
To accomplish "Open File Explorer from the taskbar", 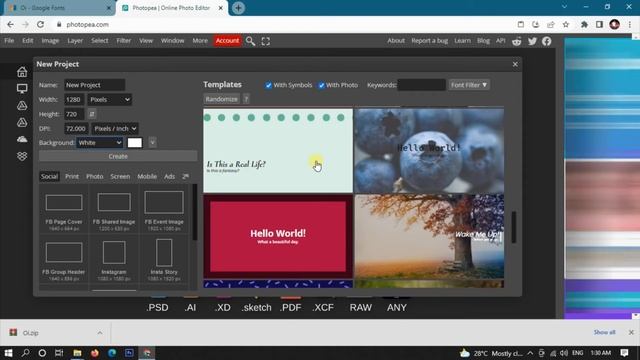I will pos(77,353).
